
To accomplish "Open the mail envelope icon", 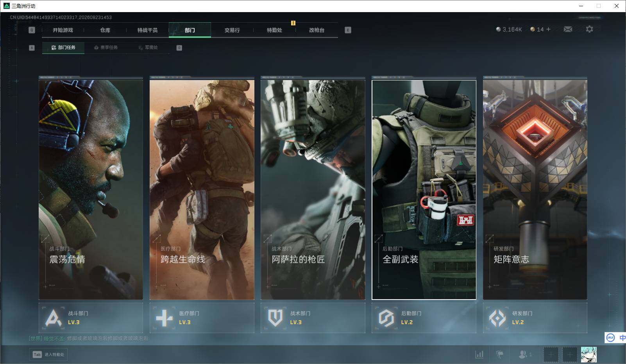I will (x=568, y=29).
